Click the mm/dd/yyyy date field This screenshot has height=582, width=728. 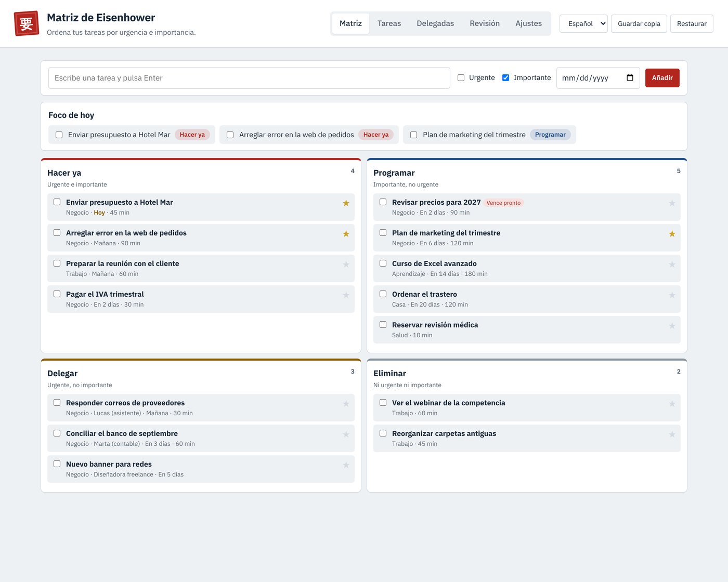pyautogui.click(x=598, y=78)
